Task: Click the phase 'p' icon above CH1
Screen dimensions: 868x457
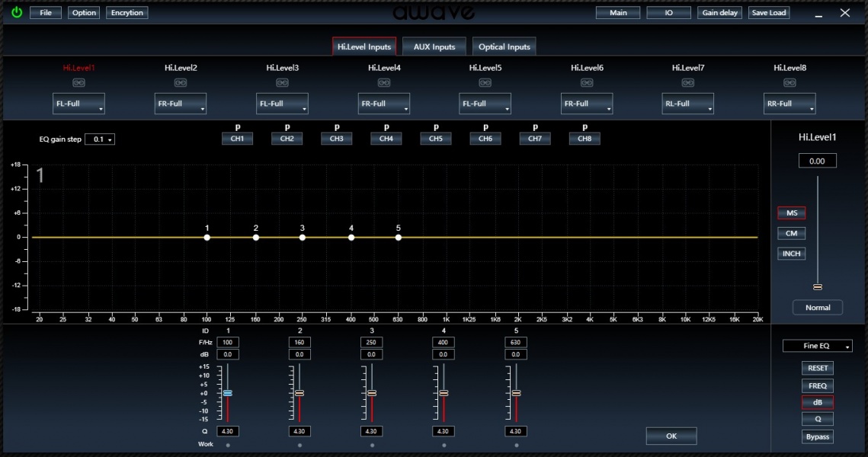Action: click(238, 127)
